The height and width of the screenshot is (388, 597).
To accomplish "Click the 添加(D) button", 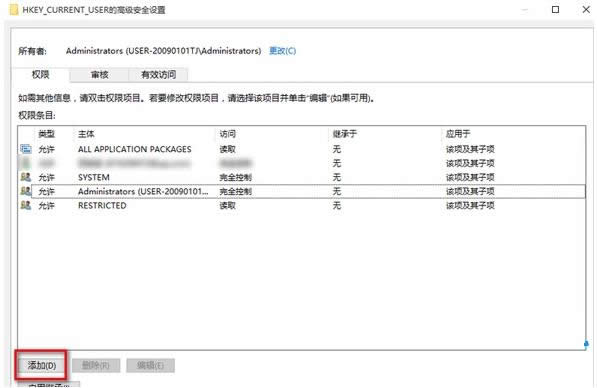I will [x=42, y=366].
